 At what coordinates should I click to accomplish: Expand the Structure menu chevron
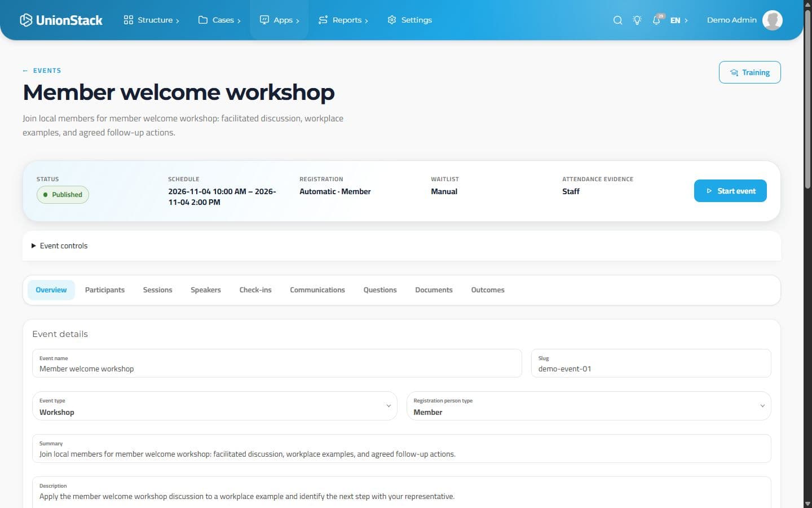pos(178,20)
